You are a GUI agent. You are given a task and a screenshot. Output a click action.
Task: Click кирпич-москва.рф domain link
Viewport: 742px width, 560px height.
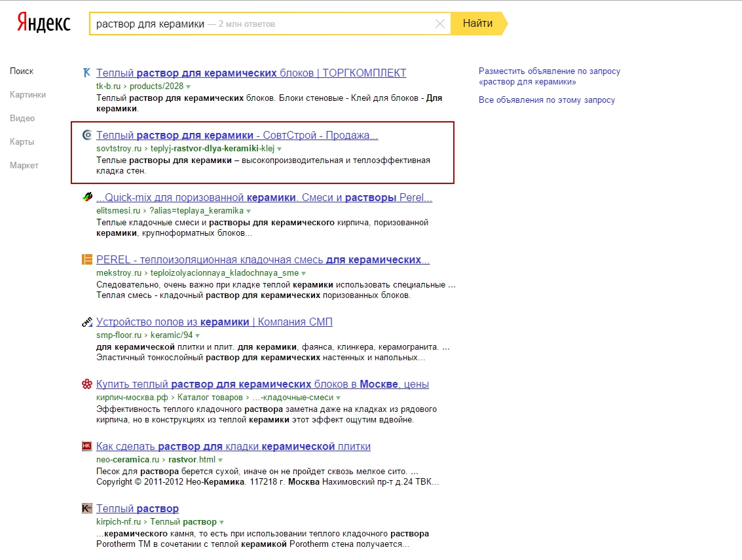[132, 398]
